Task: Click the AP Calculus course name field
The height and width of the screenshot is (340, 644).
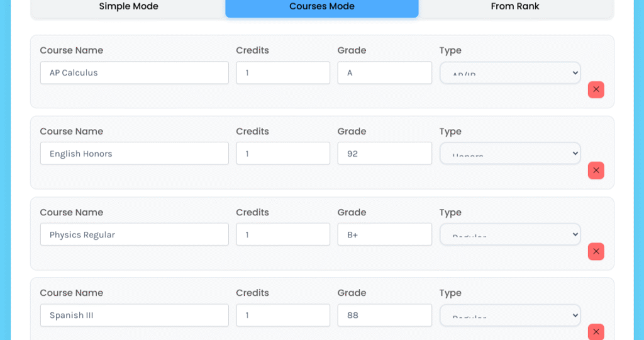Action: (x=134, y=73)
